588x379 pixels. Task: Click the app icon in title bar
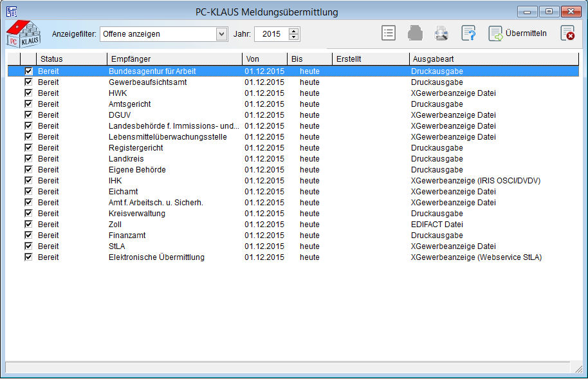12,12
